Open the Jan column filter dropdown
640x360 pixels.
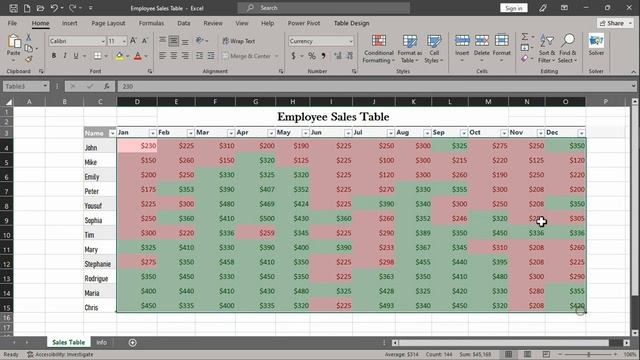click(152, 133)
